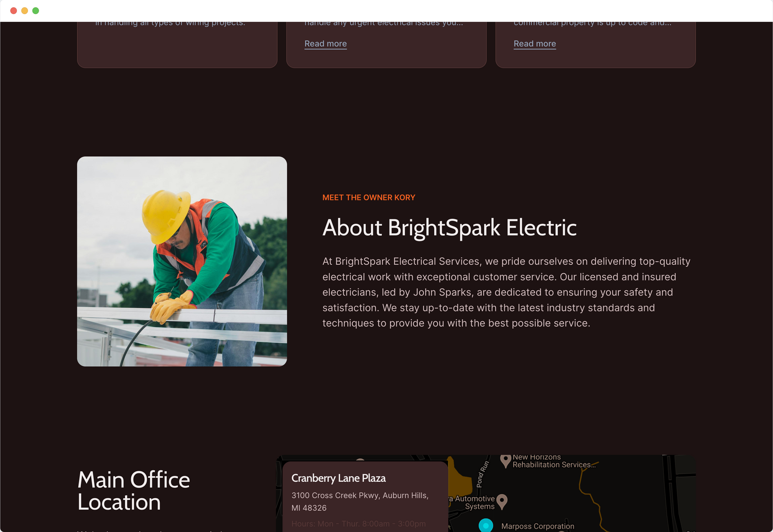The image size is (773, 532).
Task: Maximize the window using the green button
Action: (x=36, y=11)
